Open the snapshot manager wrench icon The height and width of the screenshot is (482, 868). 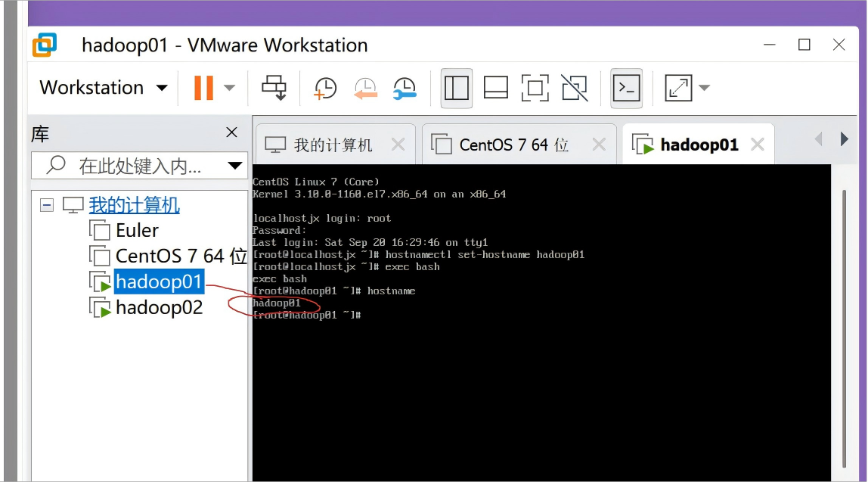405,88
